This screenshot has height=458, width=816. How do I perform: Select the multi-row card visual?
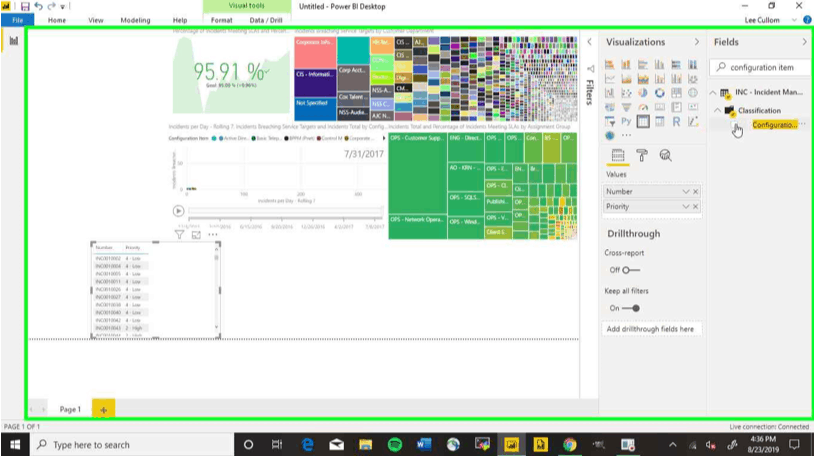676,107
